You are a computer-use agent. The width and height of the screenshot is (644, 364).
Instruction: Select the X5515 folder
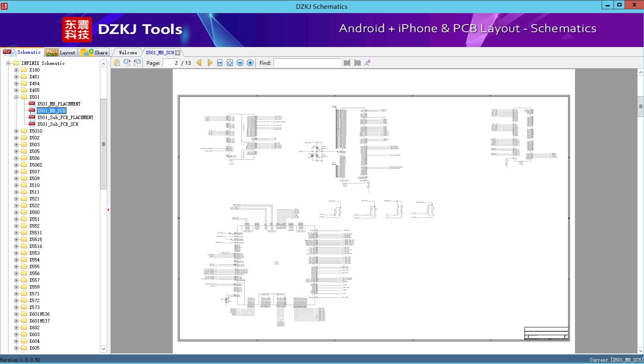(x=36, y=239)
